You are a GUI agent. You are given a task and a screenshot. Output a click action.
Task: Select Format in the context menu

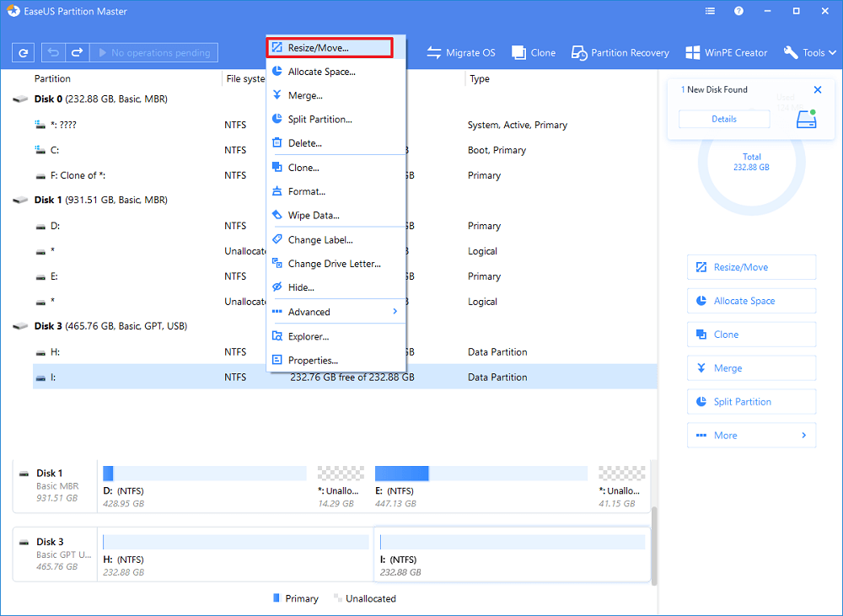(336, 191)
